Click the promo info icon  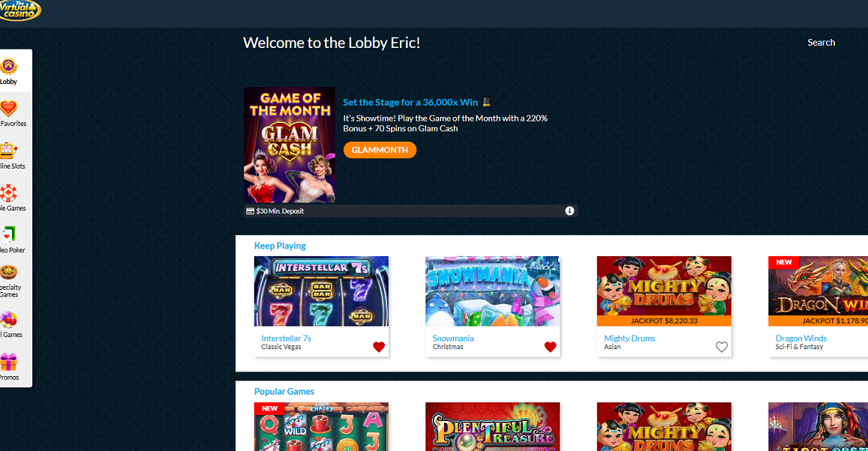tap(570, 211)
